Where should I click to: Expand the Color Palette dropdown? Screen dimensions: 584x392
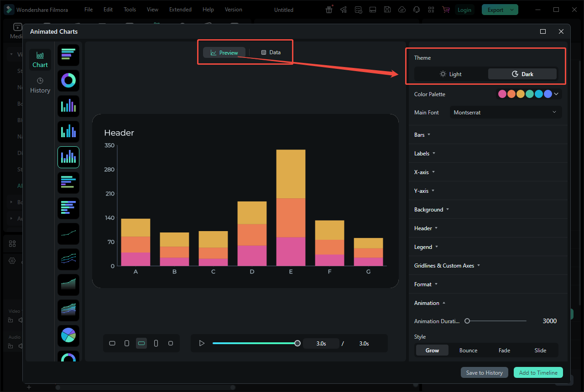pyautogui.click(x=556, y=93)
